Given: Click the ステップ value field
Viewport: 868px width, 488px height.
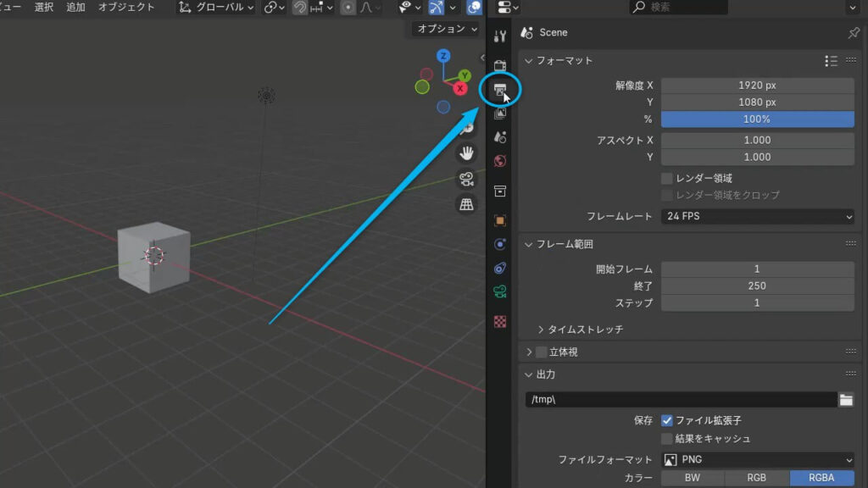Looking at the screenshot, I should pos(757,303).
